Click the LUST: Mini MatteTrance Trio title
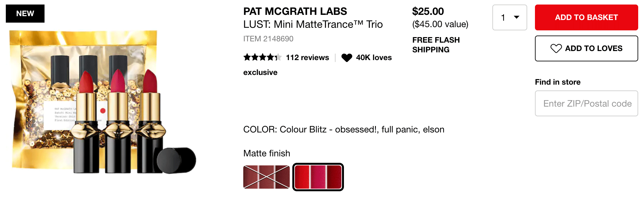 [x=313, y=24]
